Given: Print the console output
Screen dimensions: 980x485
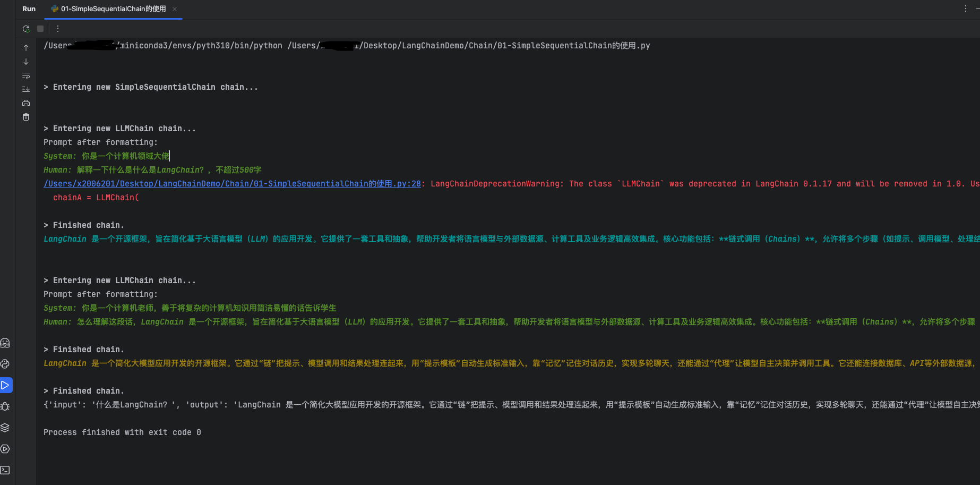Looking at the screenshot, I should (x=26, y=103).
